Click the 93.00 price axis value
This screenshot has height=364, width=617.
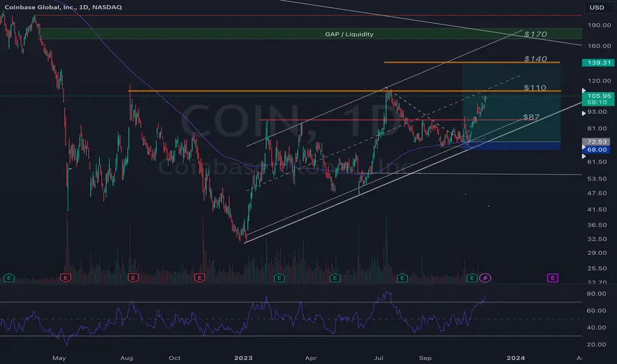click(x=597, y=112)
